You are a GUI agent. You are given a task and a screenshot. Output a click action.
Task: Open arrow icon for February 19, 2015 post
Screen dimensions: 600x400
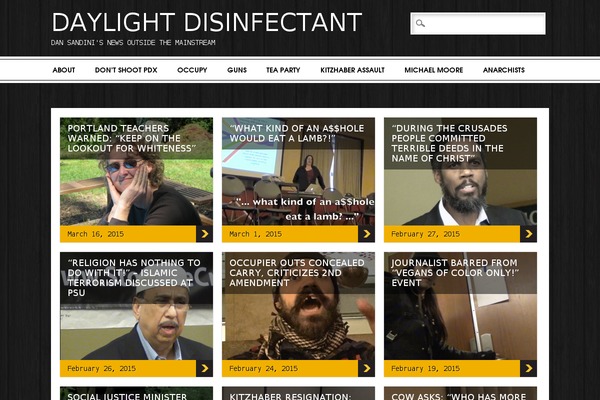[x=528, y=368]
